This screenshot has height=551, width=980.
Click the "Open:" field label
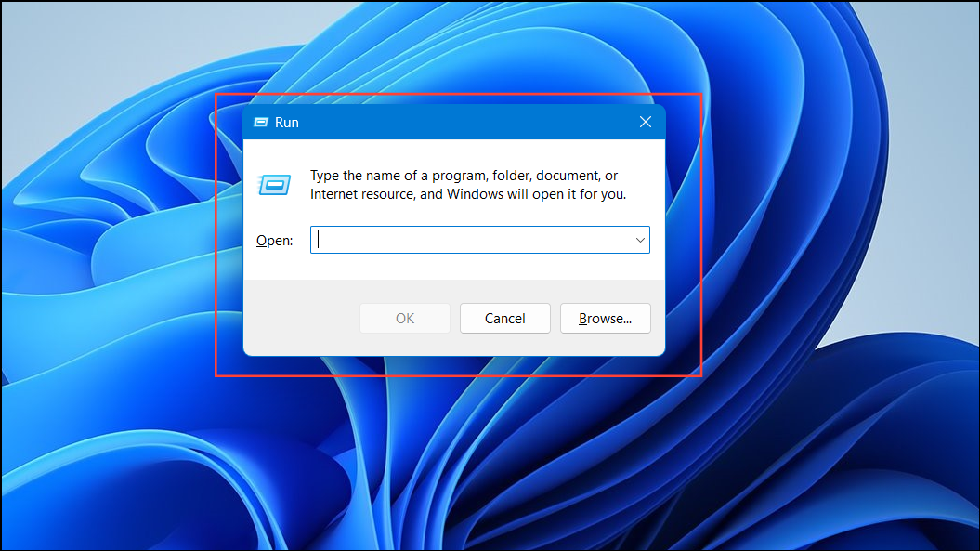[274, 241]
